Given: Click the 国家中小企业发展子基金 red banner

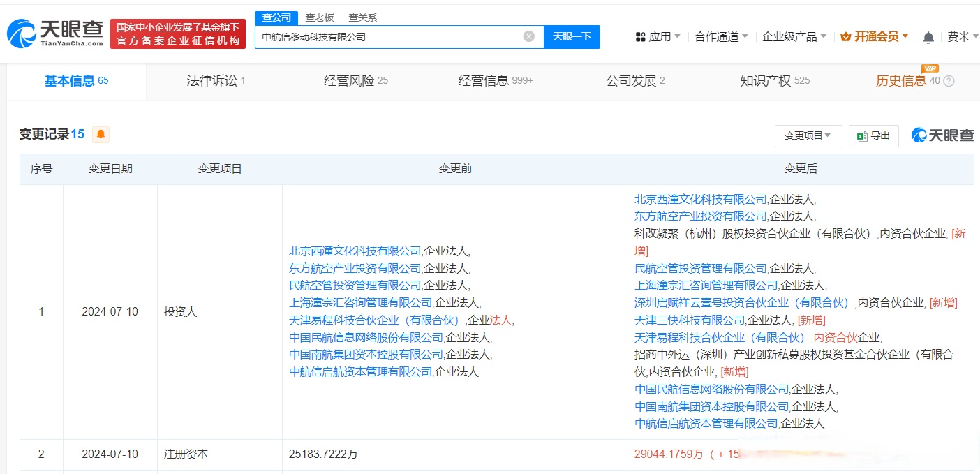Looking at the screenshot, I should pyautogui.click(x=177, y=32).
